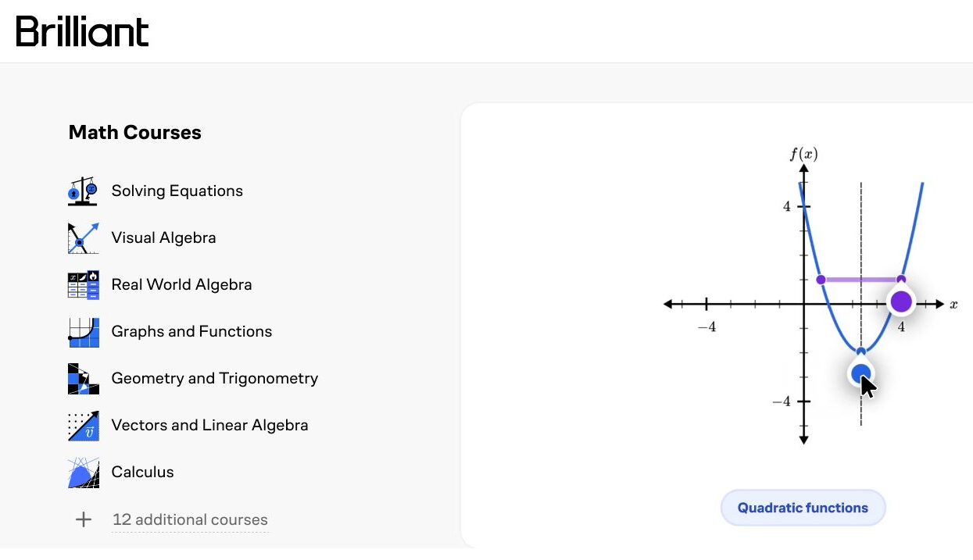Click the Graphs and Functions curve icon
973x560 pixels.
[83, 332]
